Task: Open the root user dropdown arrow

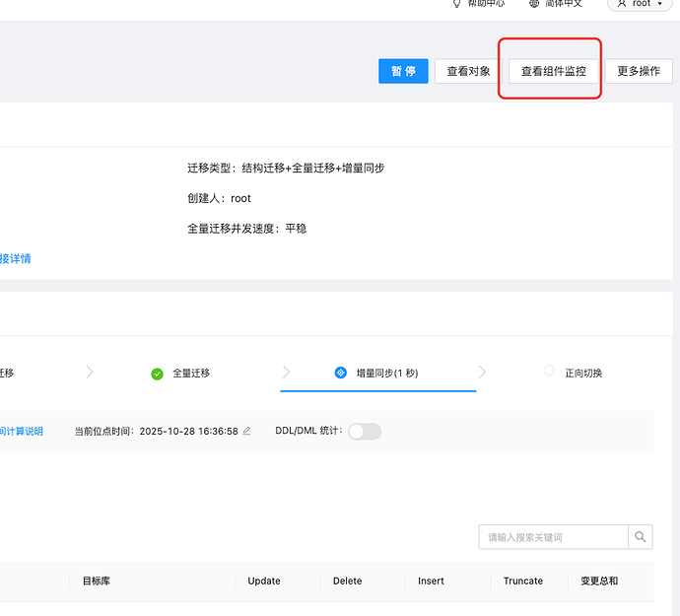Action: click(x=659, y=4)
